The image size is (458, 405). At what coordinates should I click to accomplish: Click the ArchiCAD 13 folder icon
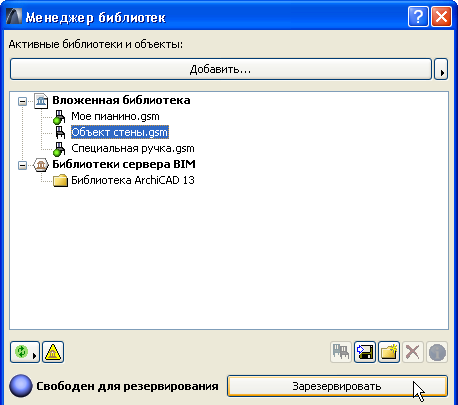(60, 181)
